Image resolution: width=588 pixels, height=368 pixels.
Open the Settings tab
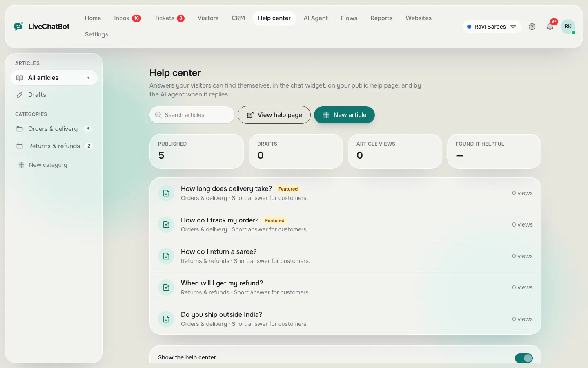coord(96,34)
